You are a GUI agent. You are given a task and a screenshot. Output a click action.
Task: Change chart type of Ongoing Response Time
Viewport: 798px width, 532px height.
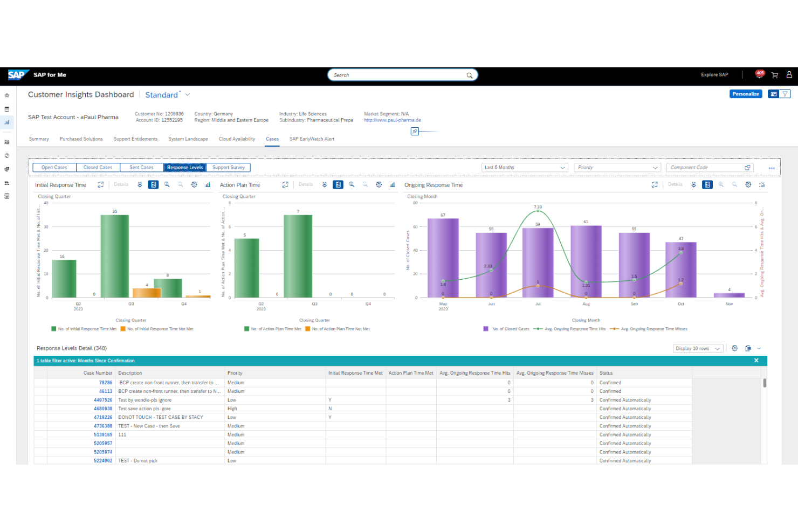coord(762,185)
